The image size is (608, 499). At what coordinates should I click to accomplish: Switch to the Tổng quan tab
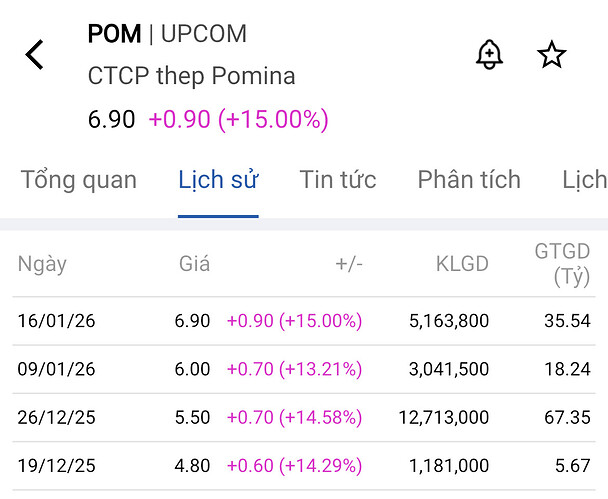(x=79, y=180)
